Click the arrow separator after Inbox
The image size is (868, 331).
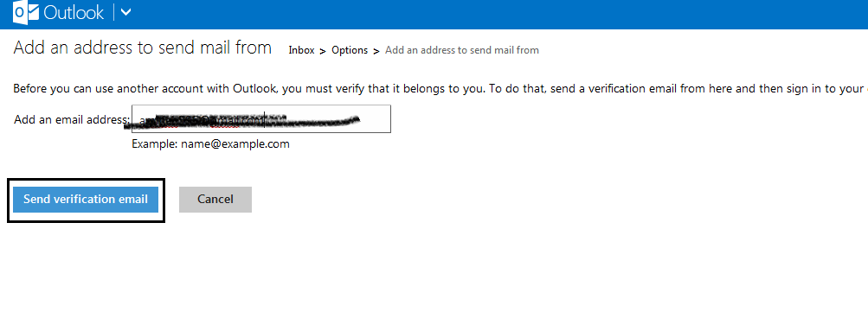point(323,51)
